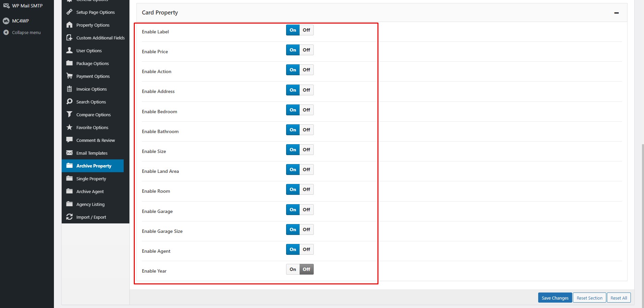Turn off Enable Address
The width and height of the screenshot is (644, 308).
point(306,90)
